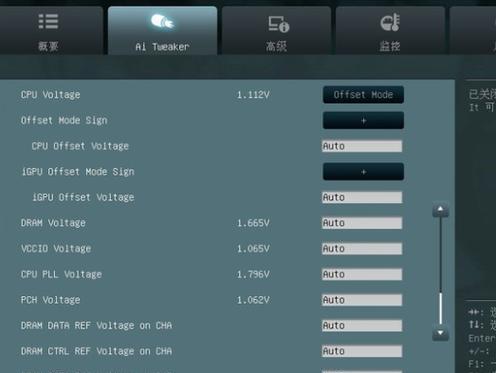Click the 1.062V PCH voltage reading
496x373 pixels.
pos(253,300)
